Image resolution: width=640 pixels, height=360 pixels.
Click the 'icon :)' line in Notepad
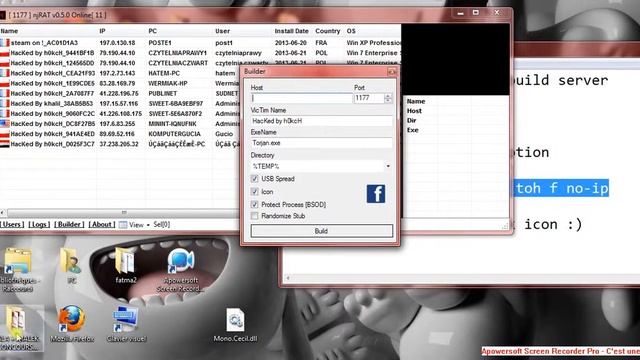click(553, 224)
